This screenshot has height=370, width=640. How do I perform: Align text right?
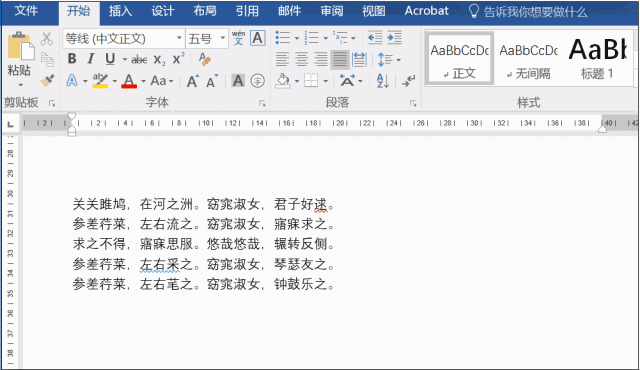click(321, 60)
